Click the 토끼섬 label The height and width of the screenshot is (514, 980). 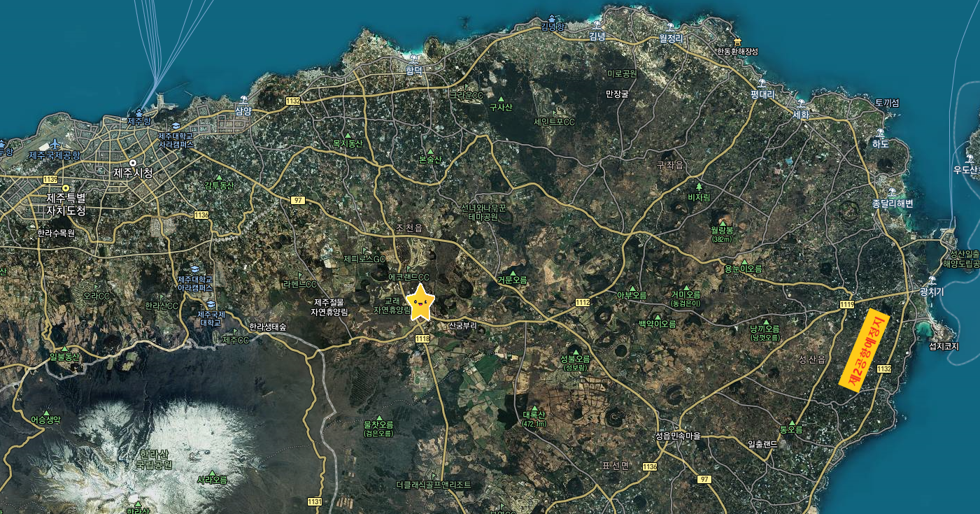(x=886, y=103)
